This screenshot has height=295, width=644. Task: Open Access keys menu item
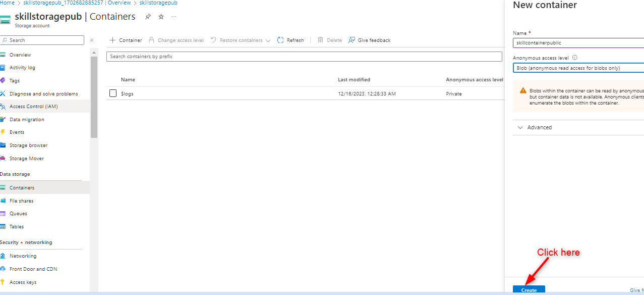(x=23, y=282)
